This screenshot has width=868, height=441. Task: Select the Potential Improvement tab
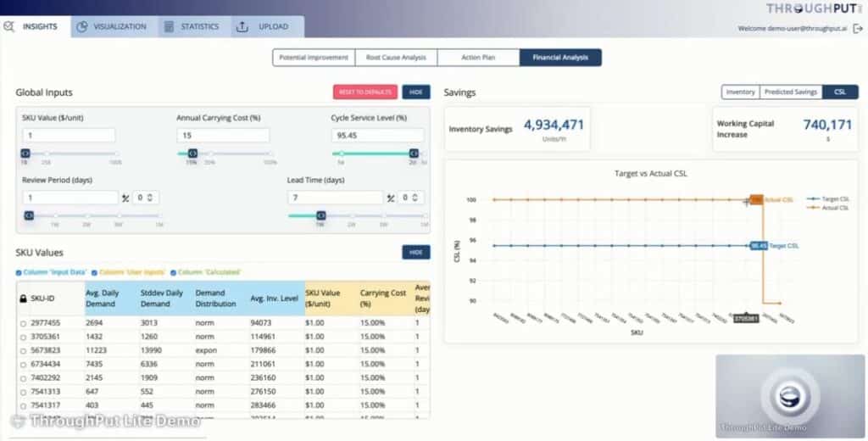[314, 58]
